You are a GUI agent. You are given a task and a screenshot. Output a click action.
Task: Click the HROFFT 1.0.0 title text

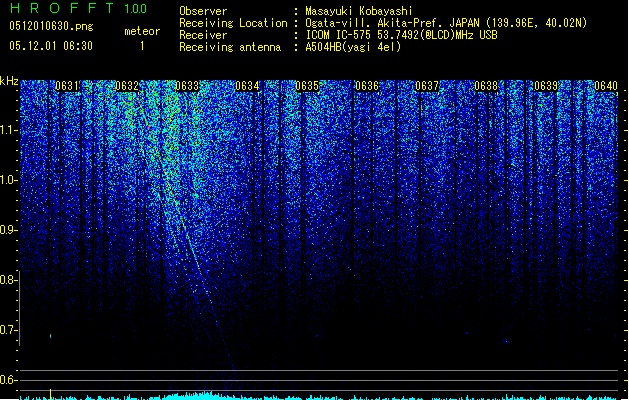[x=79, y=8]
